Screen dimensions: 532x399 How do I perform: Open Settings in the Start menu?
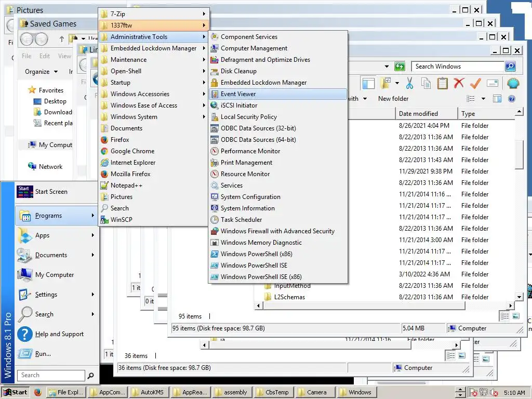[57, 295]
